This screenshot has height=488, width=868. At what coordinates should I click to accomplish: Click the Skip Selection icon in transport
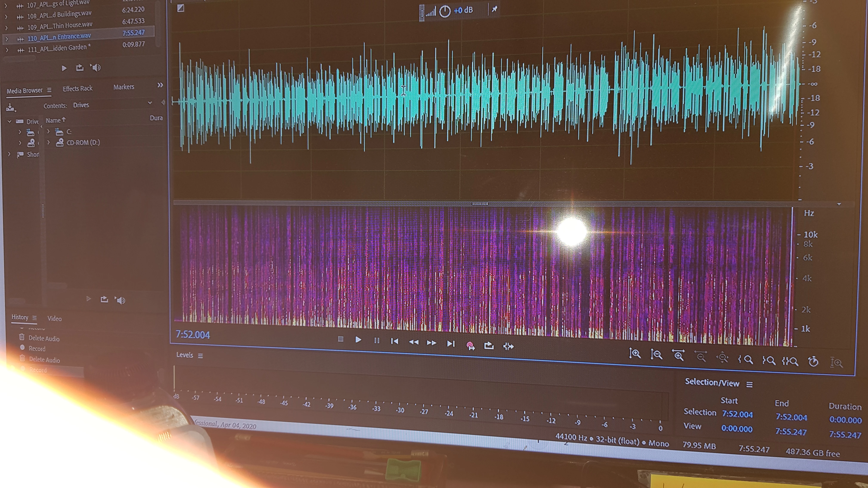pyautogui.click(x=508, y=347)
